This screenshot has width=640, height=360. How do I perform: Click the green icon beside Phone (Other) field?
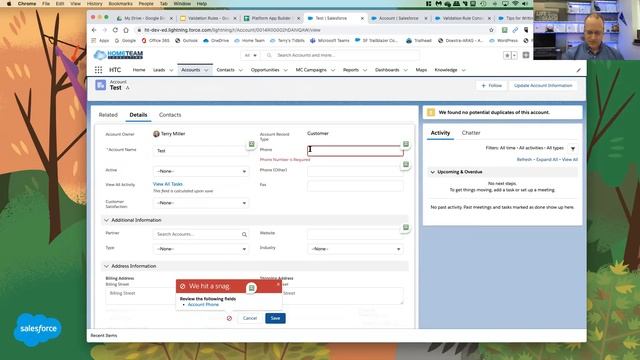(406, 164)
